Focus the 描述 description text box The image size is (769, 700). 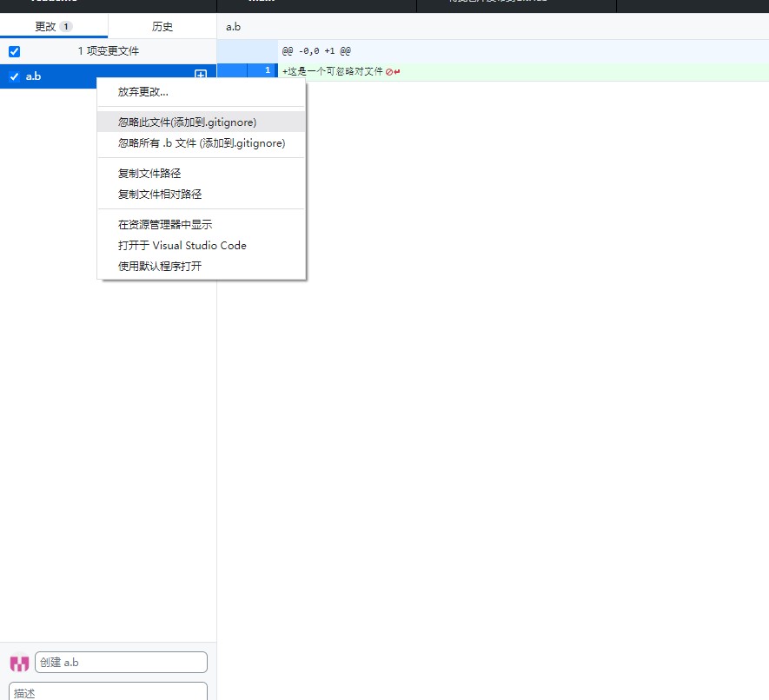[x=108, y=692]
